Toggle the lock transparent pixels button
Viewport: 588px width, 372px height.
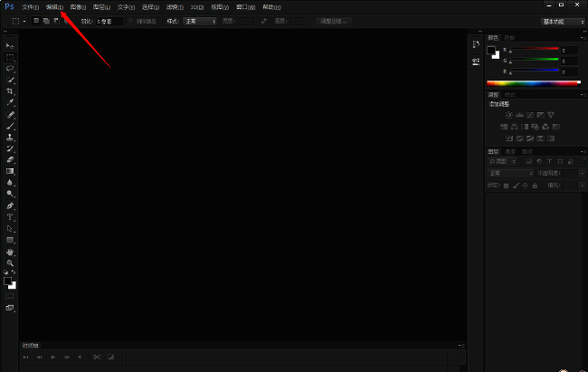point(507,186)
